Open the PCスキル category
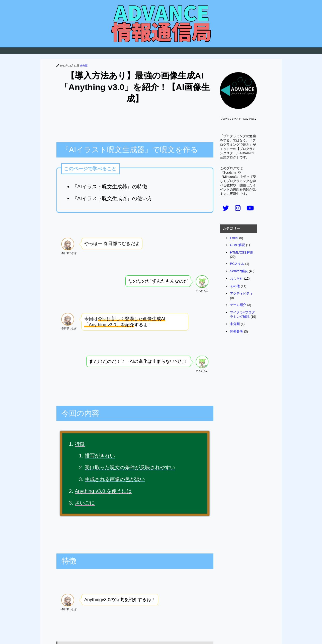This screenshot has height=644, width=322. [x=237, y=264]
